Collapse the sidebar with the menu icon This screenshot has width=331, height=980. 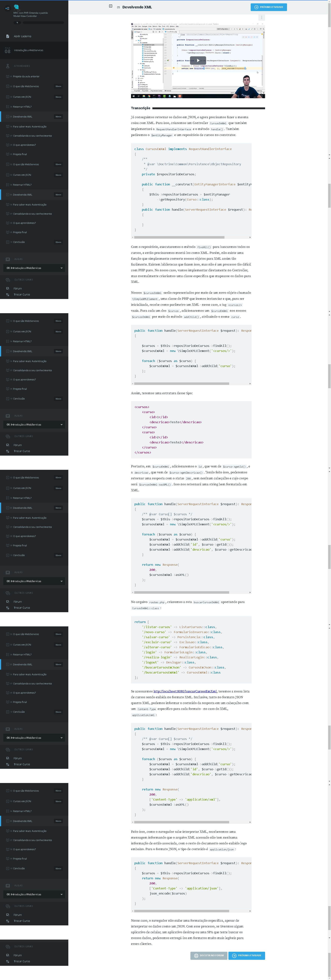click(7, 8)
